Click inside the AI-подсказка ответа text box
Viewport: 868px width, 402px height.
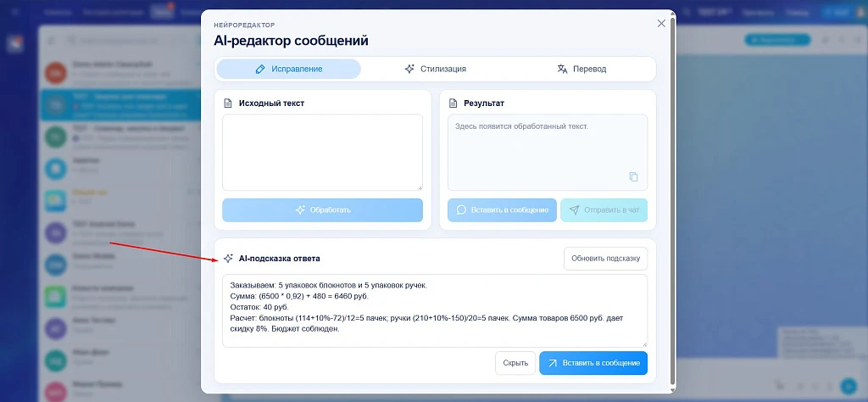(x=435, y=310)
